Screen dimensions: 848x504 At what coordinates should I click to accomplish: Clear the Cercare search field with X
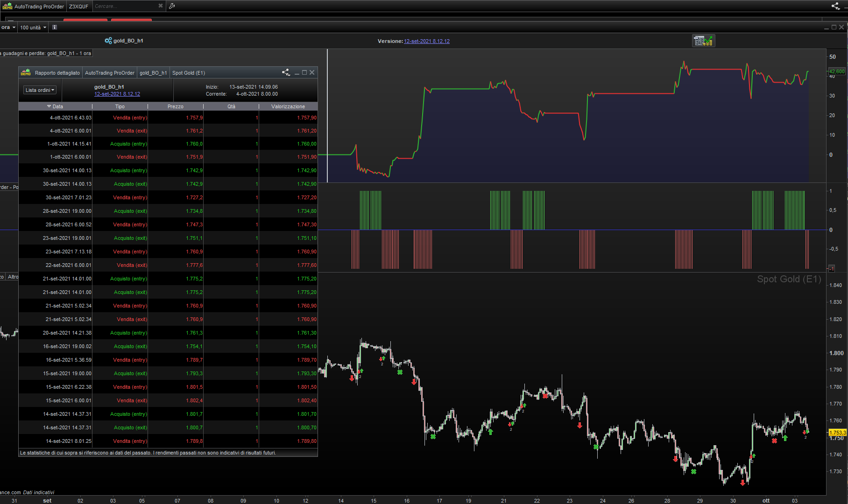(x=161, y=6)
